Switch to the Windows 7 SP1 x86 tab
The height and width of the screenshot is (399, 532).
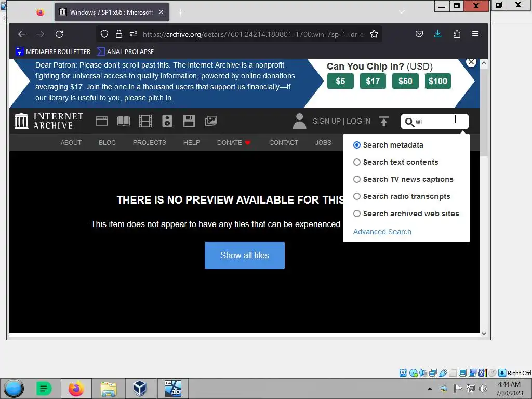pyautogui.click(x=112, y=12)
